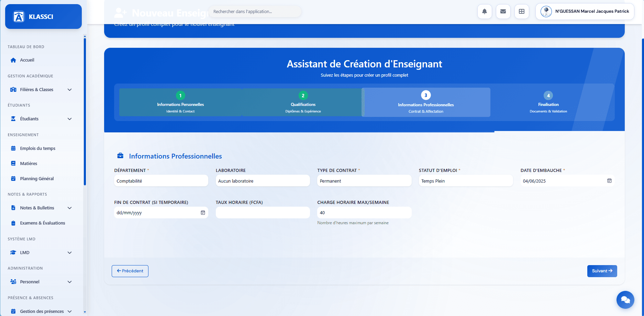Expand Notes & Bulletins chevron
644x316 pixels.
[70, 208]
